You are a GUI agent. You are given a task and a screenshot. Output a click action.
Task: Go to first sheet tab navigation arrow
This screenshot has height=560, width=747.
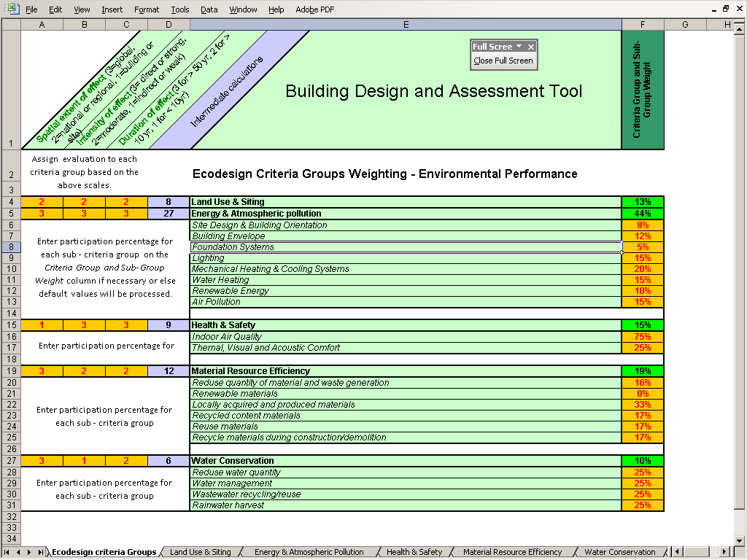pos(7,552)
